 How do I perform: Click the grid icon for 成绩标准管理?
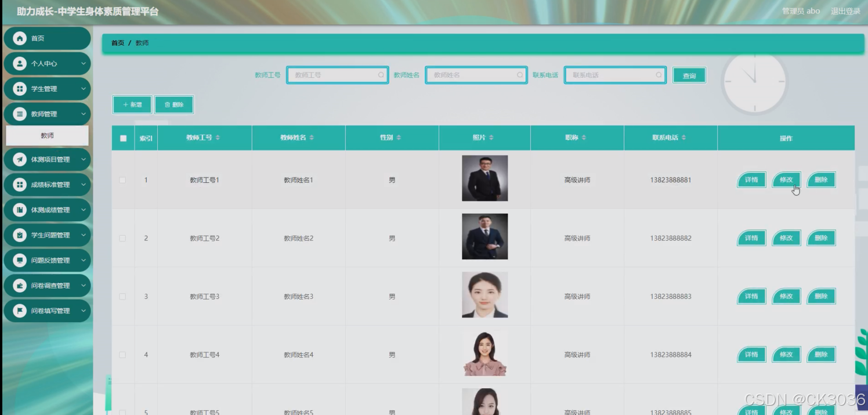click(20, 185)
